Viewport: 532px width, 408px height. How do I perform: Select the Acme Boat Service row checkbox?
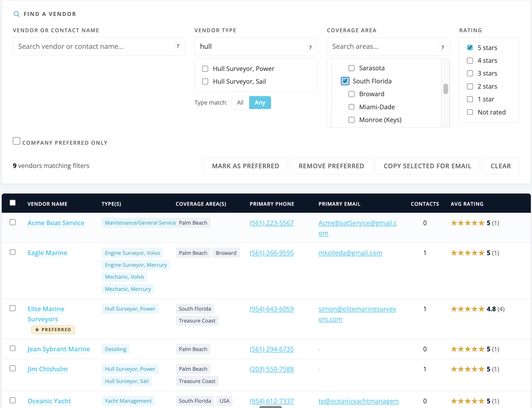[12, 222]
